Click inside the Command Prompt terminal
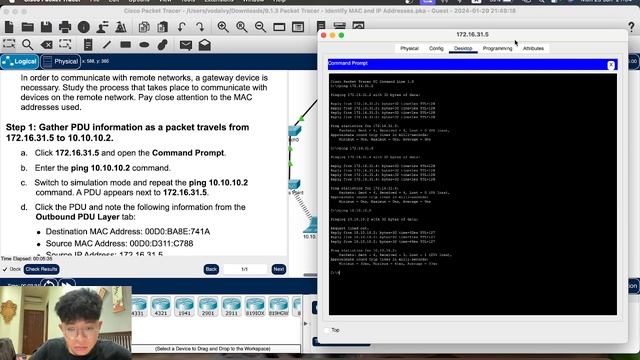 (473, 194)
